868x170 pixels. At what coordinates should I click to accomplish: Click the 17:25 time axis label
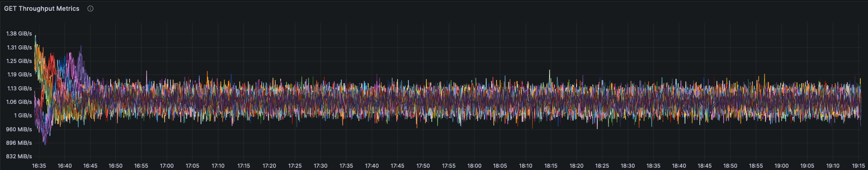point(295,166)
